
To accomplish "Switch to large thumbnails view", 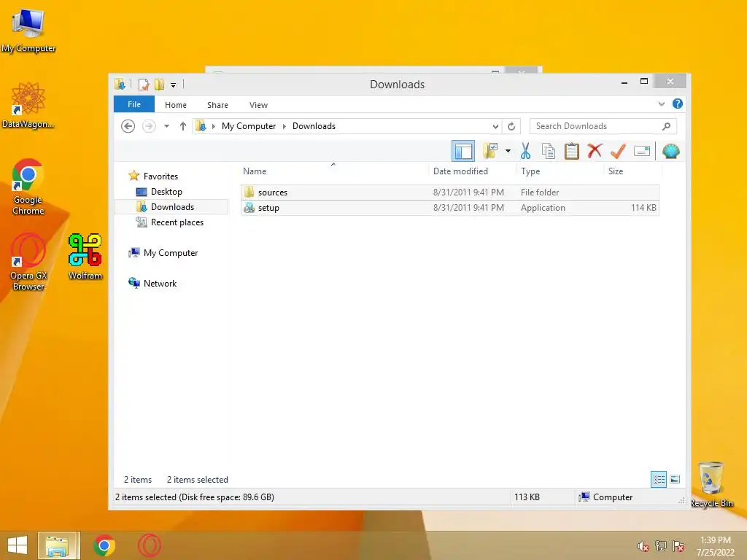I will click(675, 480).
